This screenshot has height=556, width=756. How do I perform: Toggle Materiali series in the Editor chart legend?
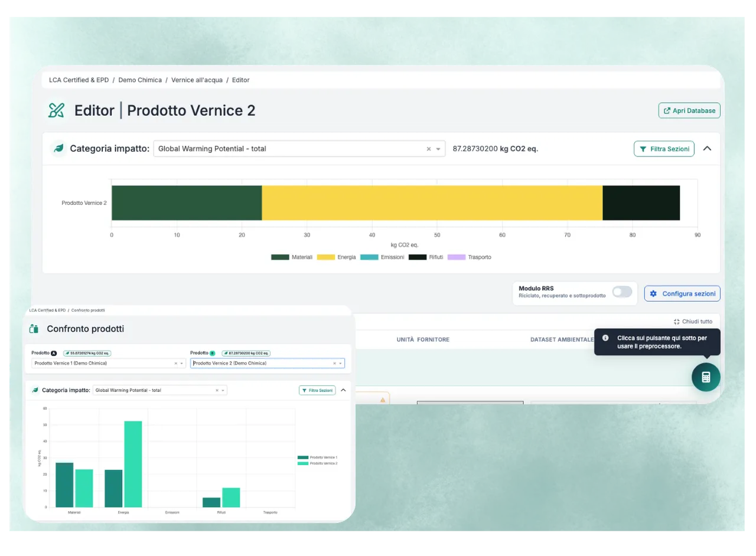[292, 257]
